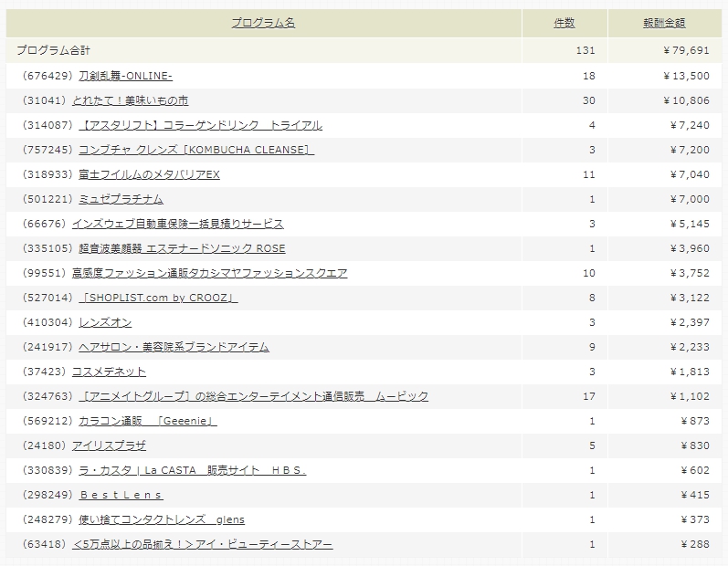Select reward amount ¥10,806
Viewport: 728px width, 566px height.
(x=686, y=100)
